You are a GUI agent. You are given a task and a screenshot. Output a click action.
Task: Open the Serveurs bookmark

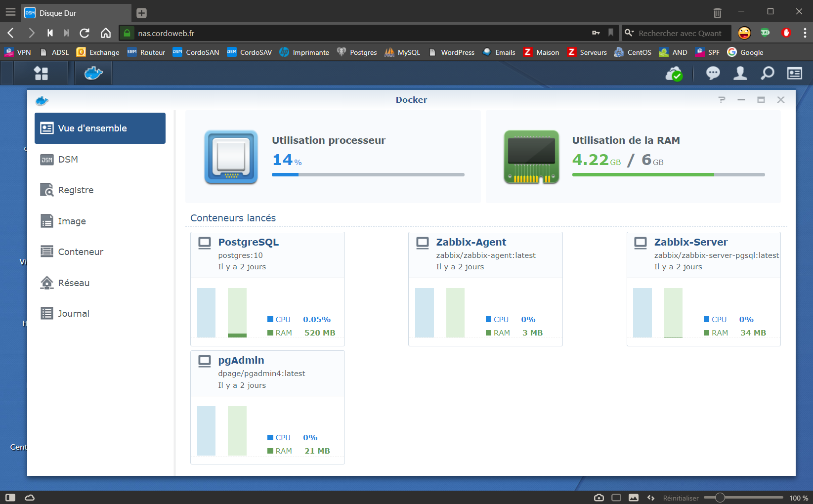[x=587, y=52]
